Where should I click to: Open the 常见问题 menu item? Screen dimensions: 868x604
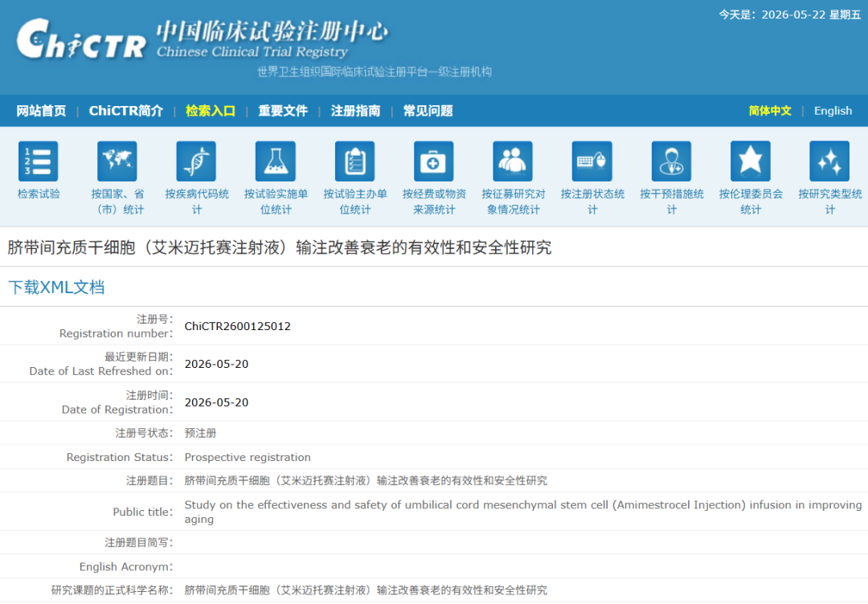[428, 111]
